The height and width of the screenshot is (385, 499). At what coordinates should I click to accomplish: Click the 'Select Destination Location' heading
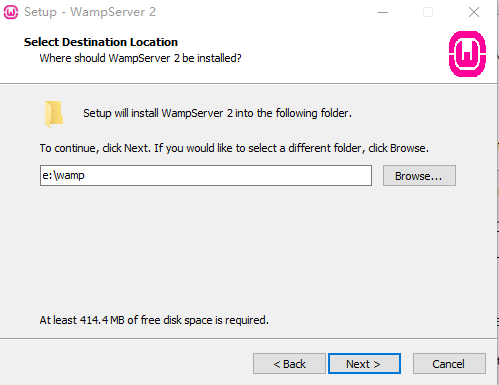pyautogui.click(x=101, y=42)
